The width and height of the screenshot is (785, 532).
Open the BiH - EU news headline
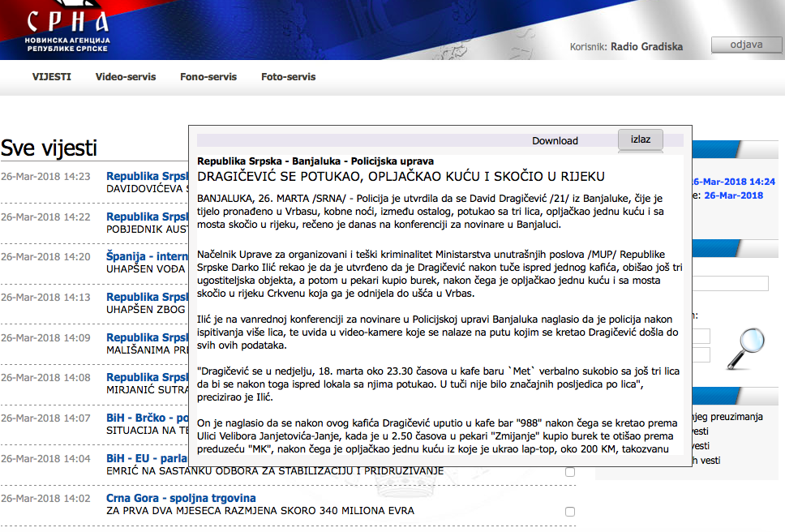[146, 458]
